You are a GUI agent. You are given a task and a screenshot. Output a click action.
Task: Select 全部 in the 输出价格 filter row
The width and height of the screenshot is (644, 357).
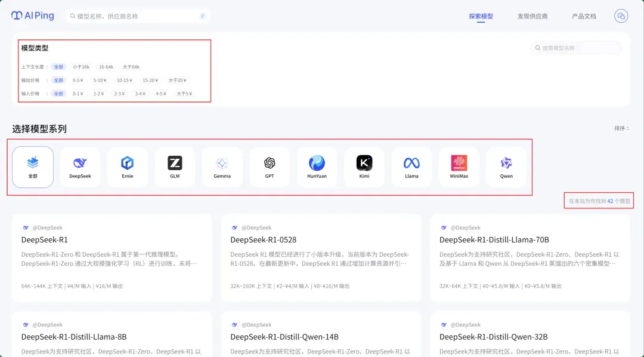click(x=58, y=80)
